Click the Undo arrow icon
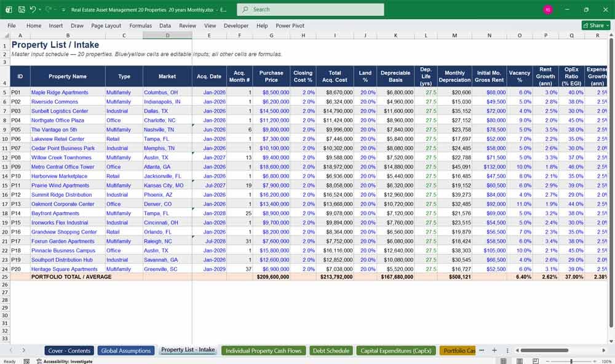Image resolution: width=615 pixels, height=364 pixels. pos(33,9)
